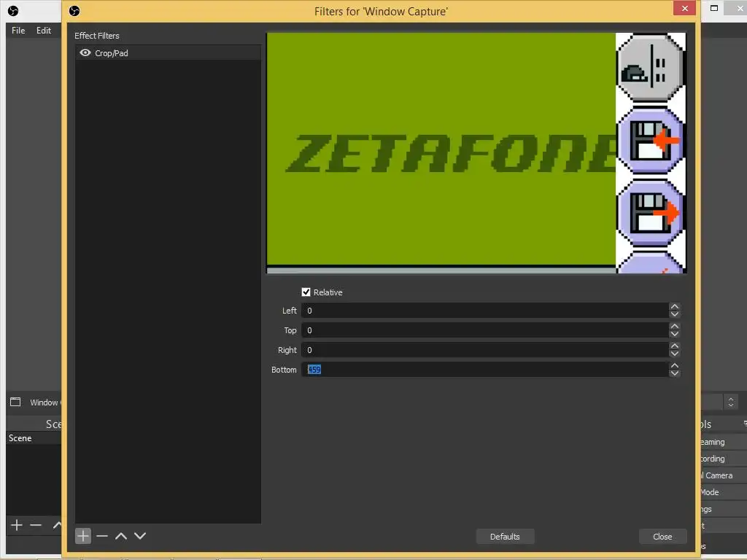The width and height of the screenshot is (747, 560).
Task: Decrease the Right crop value with down arrow
Action: tap(675, 354)
